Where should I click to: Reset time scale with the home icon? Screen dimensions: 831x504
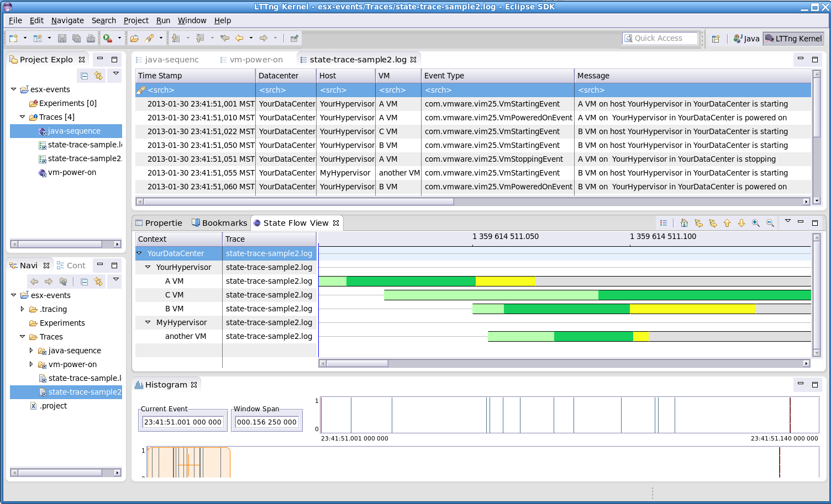click(684, 223)
